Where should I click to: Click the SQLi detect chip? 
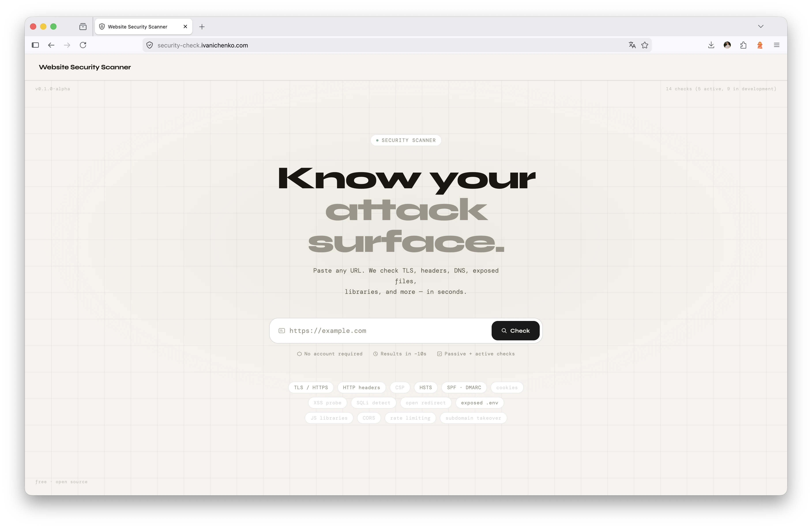[373, 403]
